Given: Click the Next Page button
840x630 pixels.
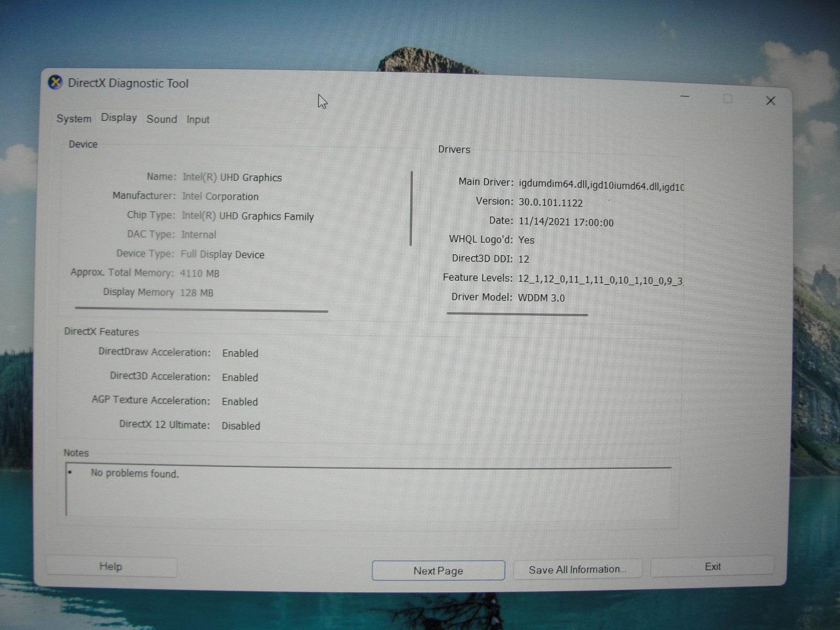Looking at the screenshot, I should [438, 570].
